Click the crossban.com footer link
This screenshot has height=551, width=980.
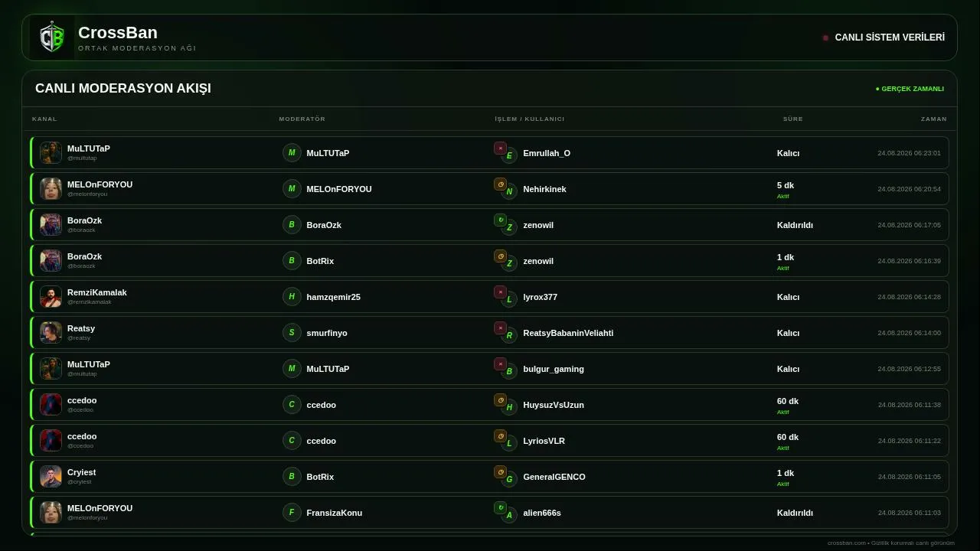tap(846, 543)
